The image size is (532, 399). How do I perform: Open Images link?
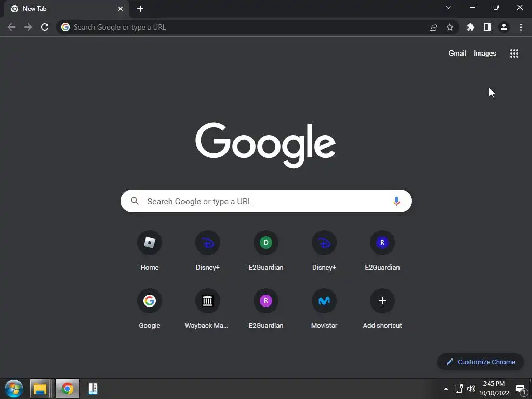(485, 54)
